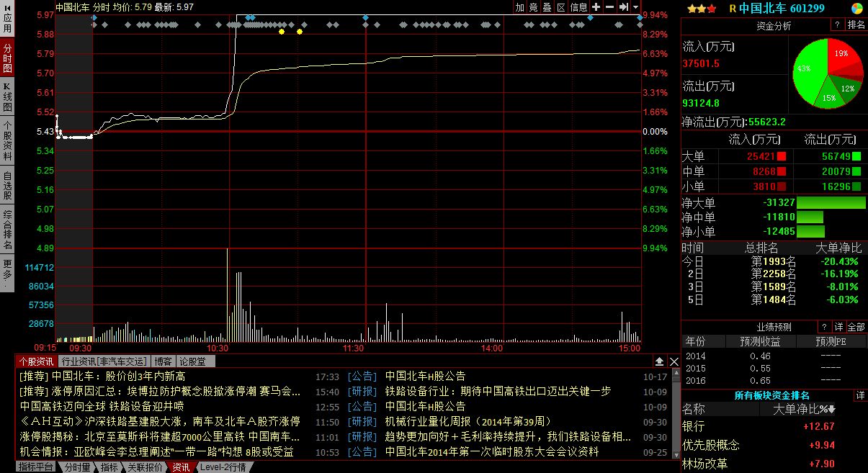This screenshot has width=868, height=473.
Task: Sort by the 大单净比% column header
Action: (804, 410)
